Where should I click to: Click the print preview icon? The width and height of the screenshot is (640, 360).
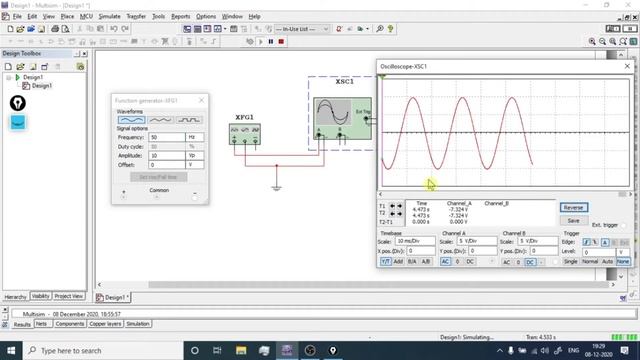(65, 29)
